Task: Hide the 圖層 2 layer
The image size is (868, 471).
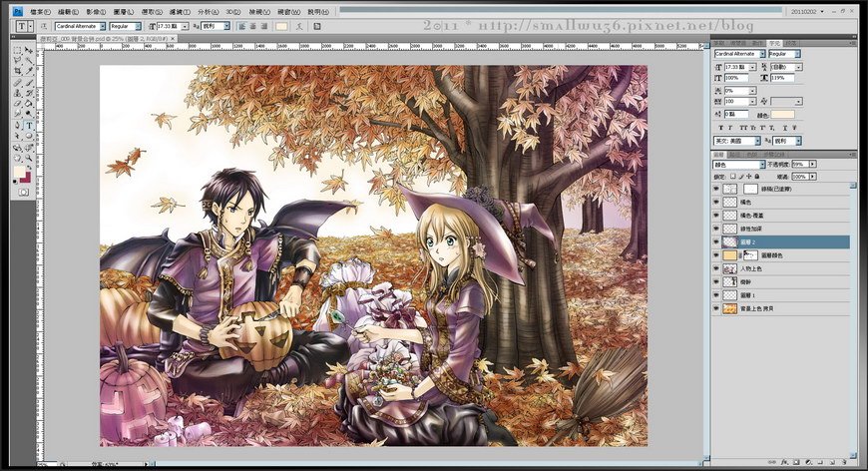Action: coord(716,241)
